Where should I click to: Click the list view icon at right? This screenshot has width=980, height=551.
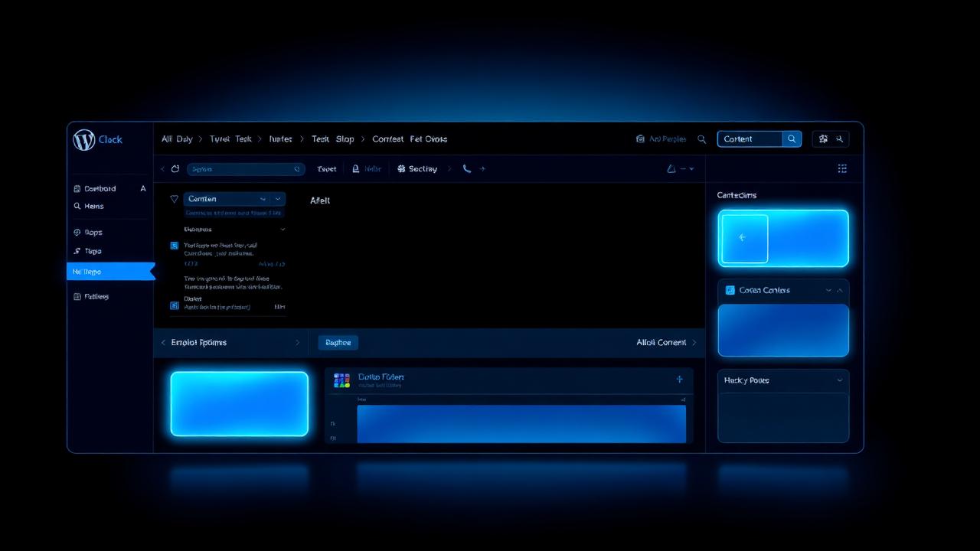842,168
